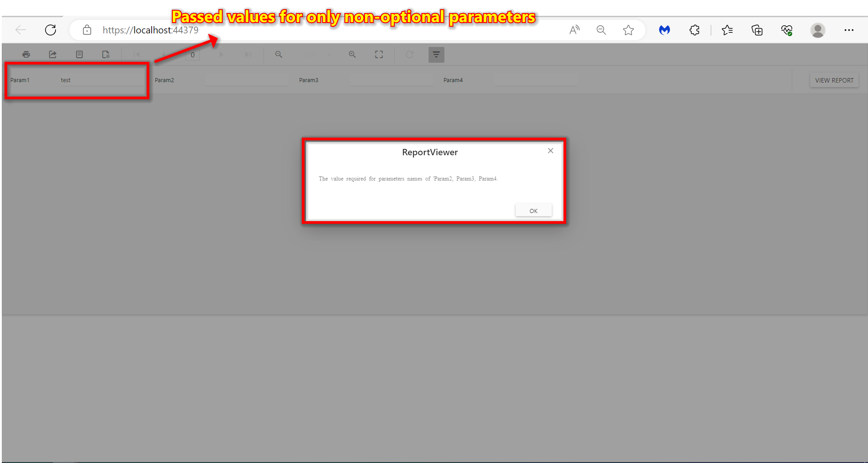Image resolution: width=868 pixels, height=463 pixels.
Task: Click the Param3 label
Action: 309,80
